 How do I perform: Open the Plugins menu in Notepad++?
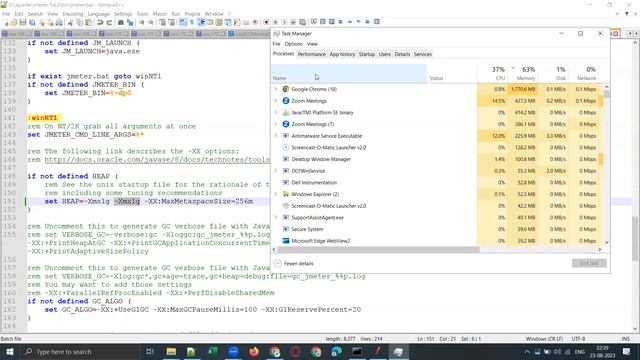(x=192, y=14)
